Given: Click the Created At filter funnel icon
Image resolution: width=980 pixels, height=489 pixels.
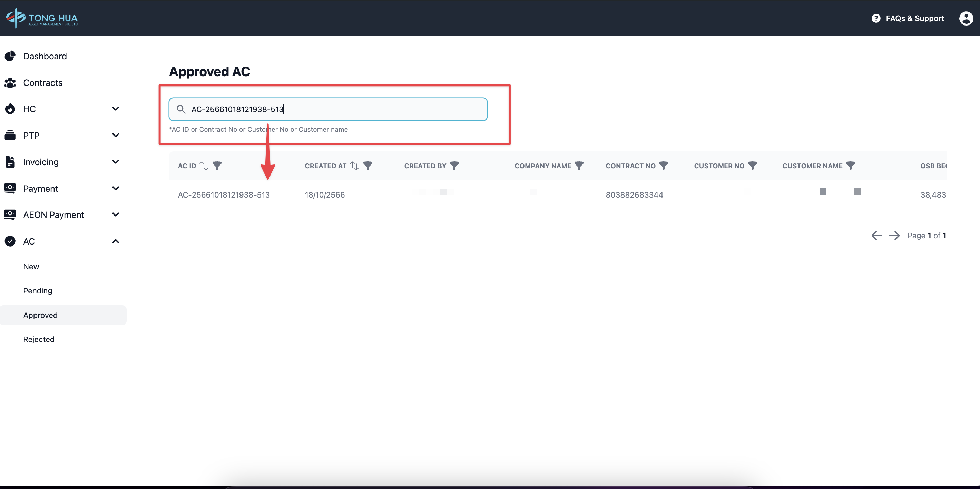Looking at the screenshot, I should [x=367, y=166].
